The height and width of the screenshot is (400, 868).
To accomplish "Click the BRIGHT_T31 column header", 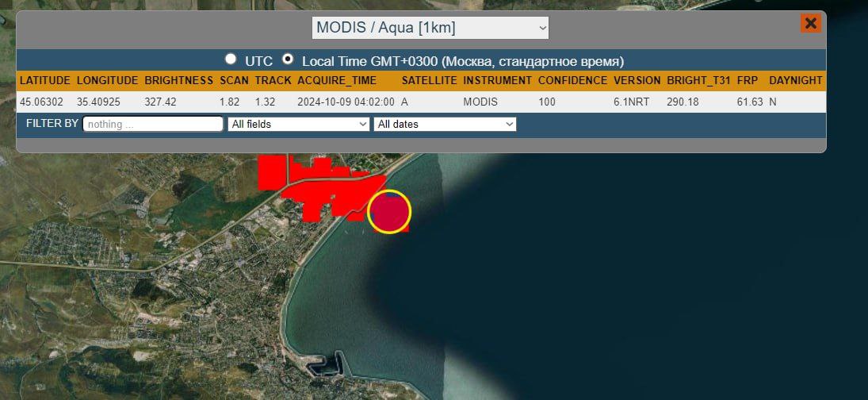I will [x=698, y=81].
